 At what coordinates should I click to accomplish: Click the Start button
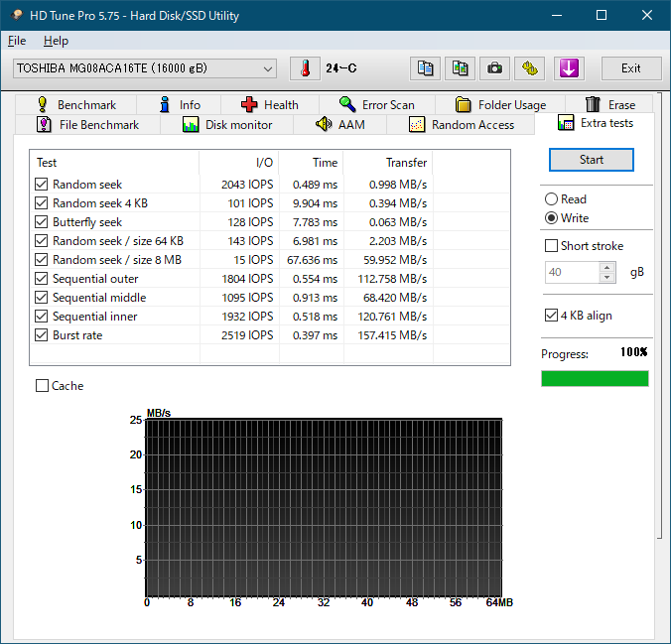[x=592, y=160]
